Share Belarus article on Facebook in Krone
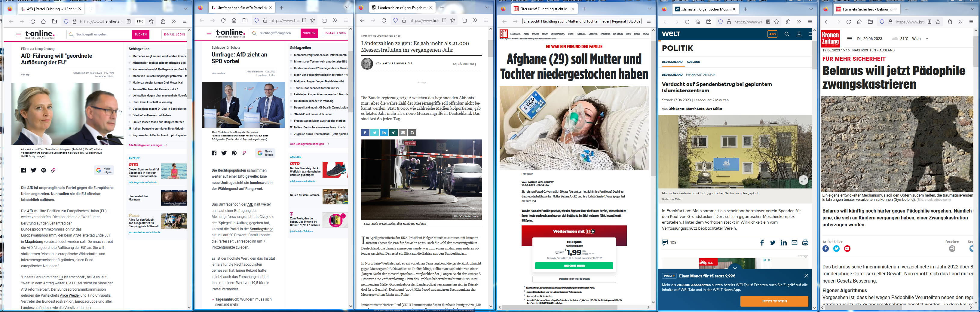 coord(825,249)
